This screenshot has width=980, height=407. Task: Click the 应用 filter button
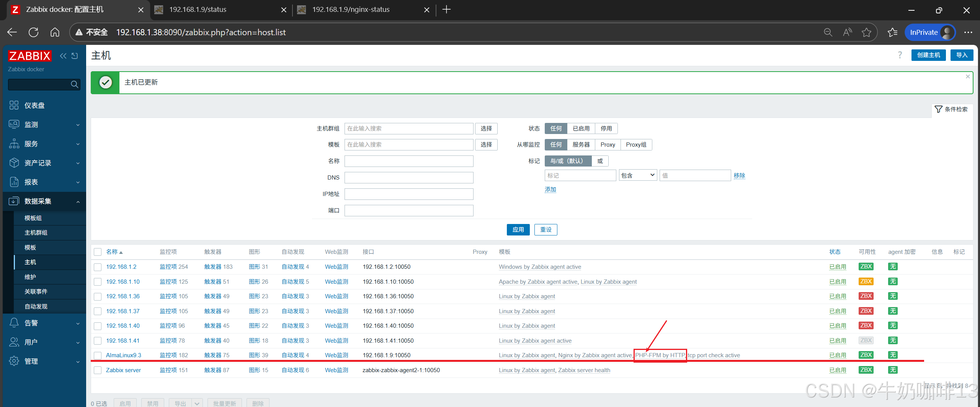click(518, 230)
